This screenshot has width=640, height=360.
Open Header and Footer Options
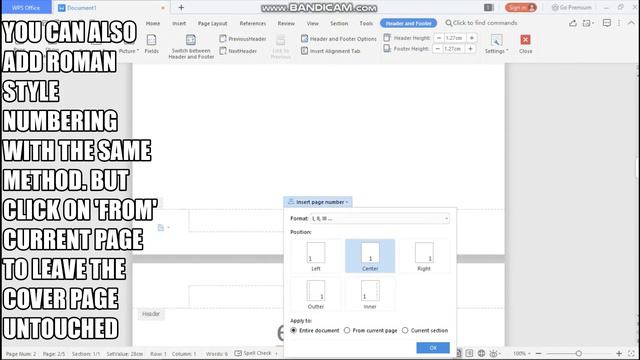click(x=339, y=39)
